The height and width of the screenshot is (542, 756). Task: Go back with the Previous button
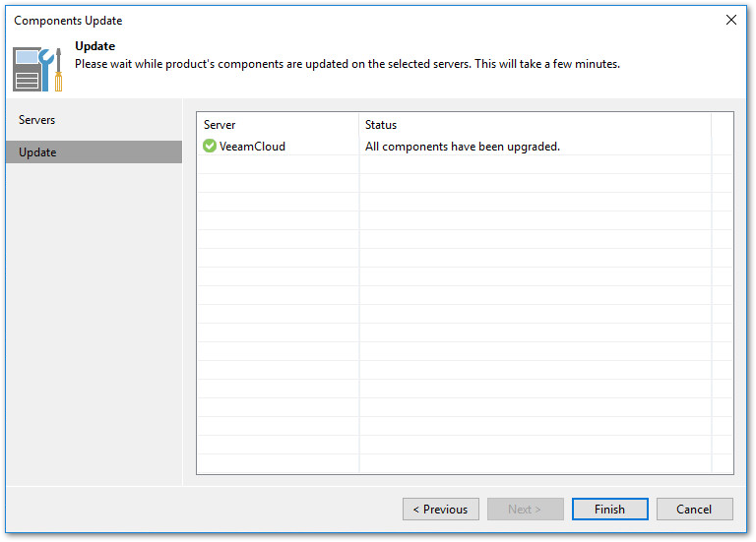pos(440,510)
